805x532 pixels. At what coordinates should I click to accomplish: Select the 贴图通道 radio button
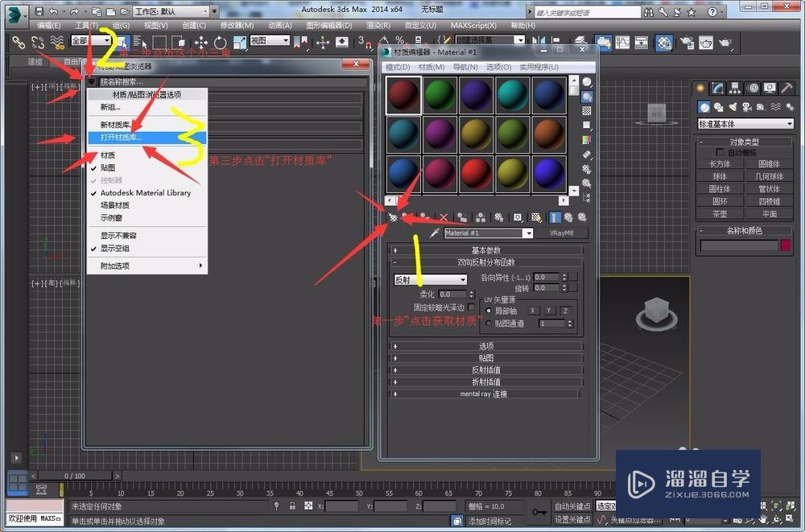(x=489, y=324)
